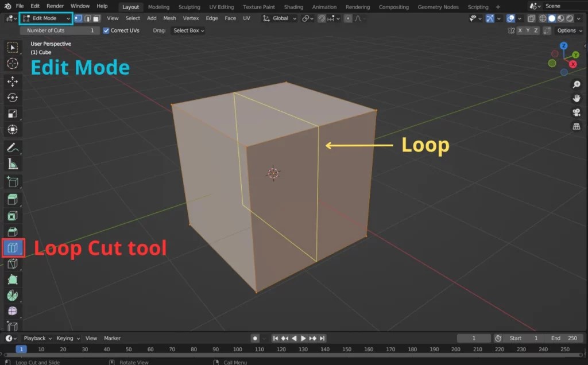Viewport: 588px width, 365px height.
Task: Toggle X-Ray viewing mode
Action: [x=531, y=18]
